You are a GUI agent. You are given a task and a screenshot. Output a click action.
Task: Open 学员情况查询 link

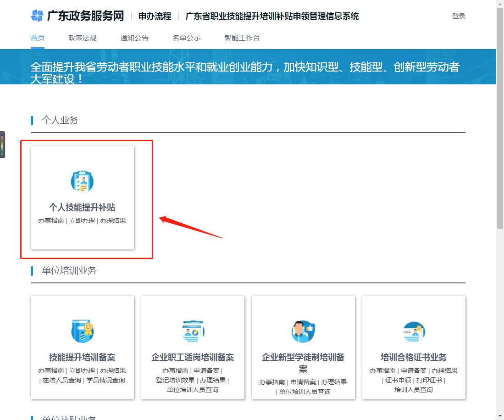[105, 380]
